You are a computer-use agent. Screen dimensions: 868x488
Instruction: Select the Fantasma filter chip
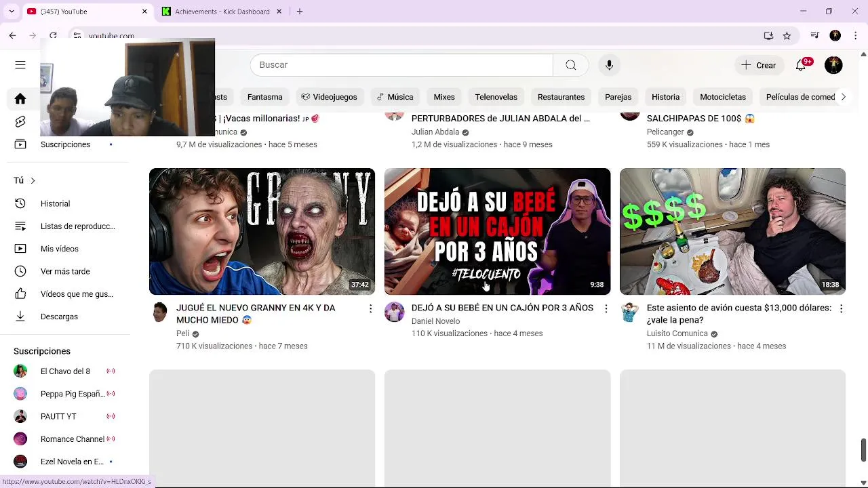point(264,97)
